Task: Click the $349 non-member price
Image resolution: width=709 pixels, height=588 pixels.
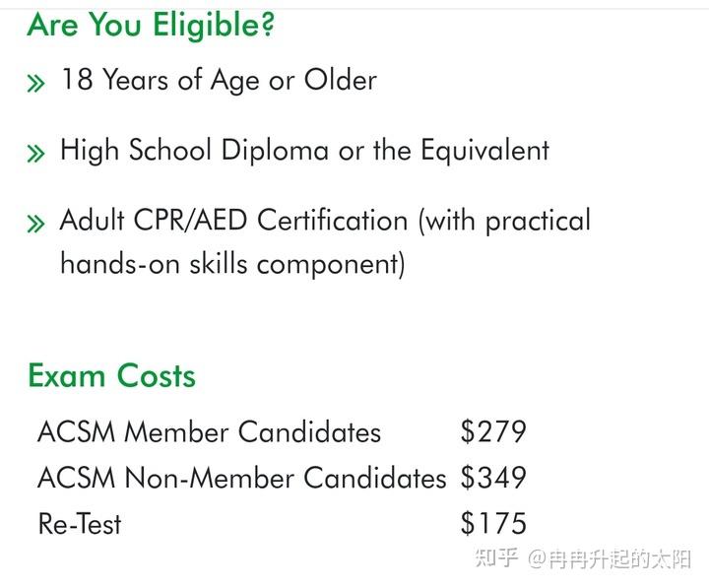Action: (493, 478)
